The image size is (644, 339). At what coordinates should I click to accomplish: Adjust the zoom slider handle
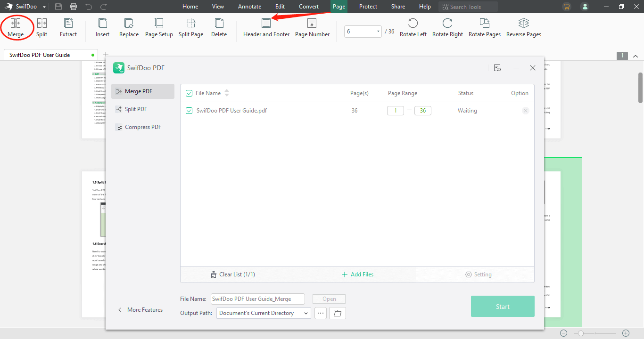[581, 333]
